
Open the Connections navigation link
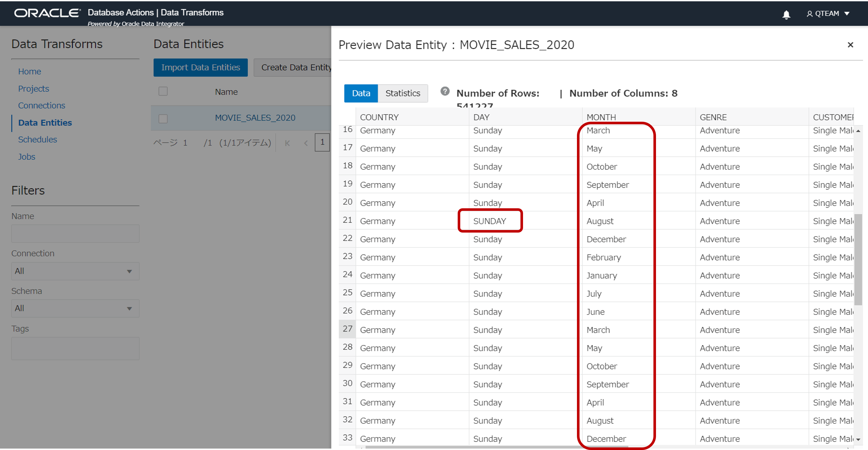tap(41, 106)
